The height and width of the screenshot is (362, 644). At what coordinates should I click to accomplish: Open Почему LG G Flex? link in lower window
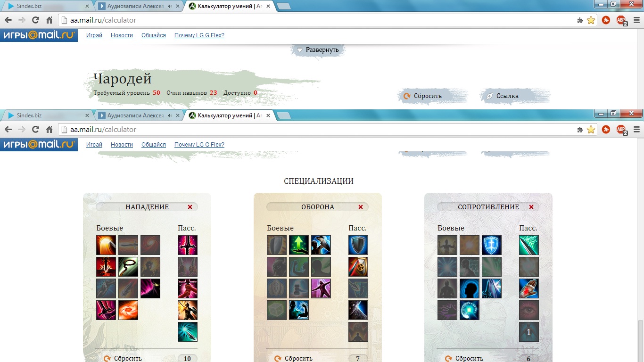(x=199, y=145)
